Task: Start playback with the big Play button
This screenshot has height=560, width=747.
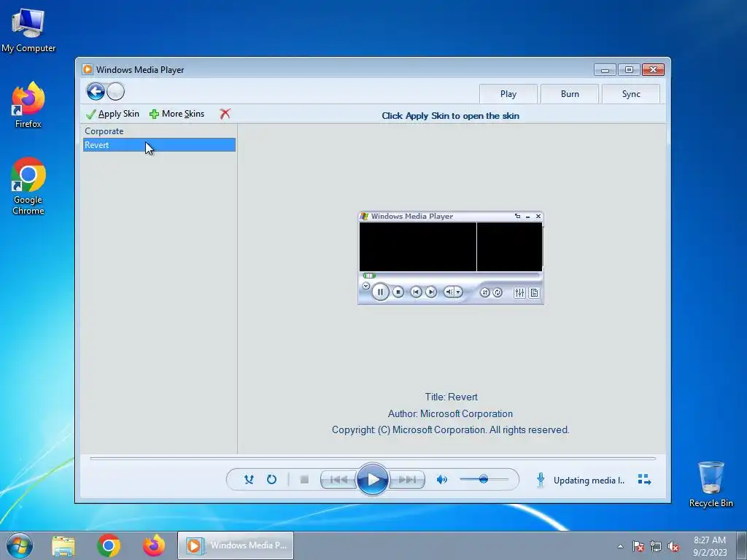Action: [373, 479]
